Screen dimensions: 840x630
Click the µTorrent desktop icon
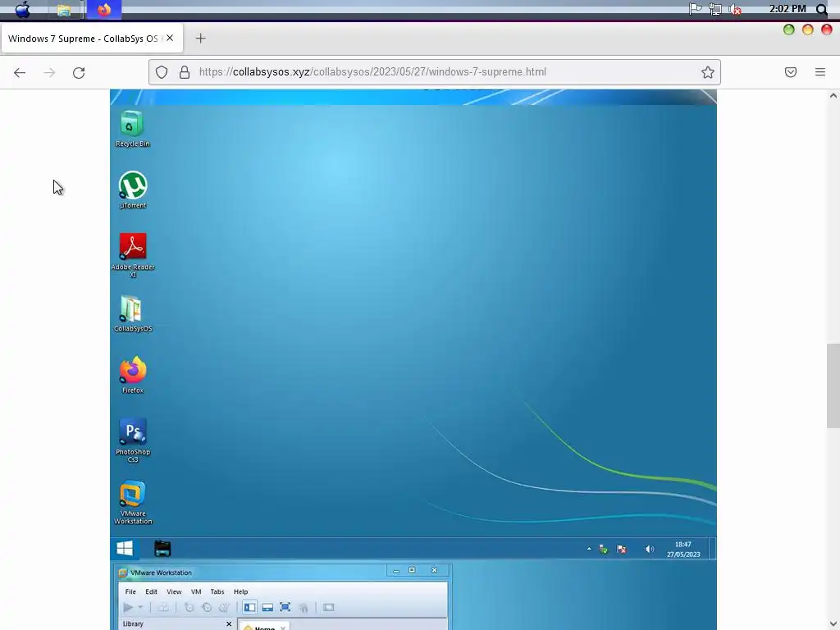(x=132, y=189)
